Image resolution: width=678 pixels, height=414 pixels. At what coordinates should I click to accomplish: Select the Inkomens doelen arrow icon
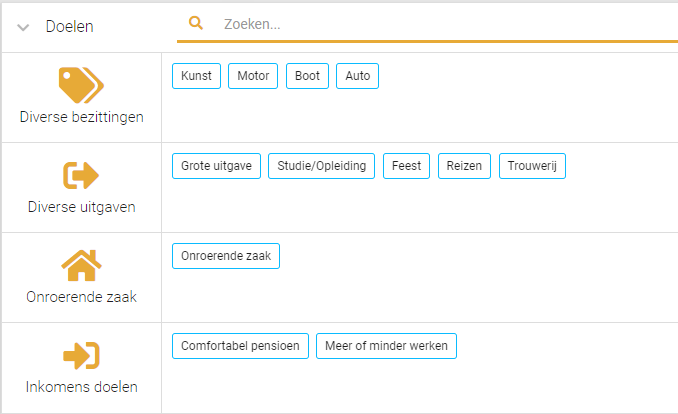pyautogui.click(x=81, y=356)
